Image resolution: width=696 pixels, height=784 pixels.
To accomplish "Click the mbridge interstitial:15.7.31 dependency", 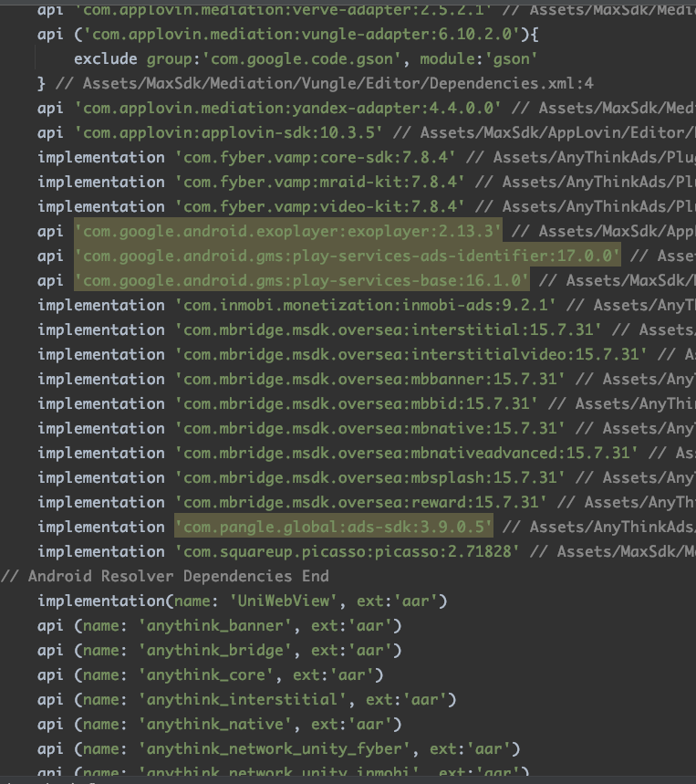I will [x=388, y=329].
